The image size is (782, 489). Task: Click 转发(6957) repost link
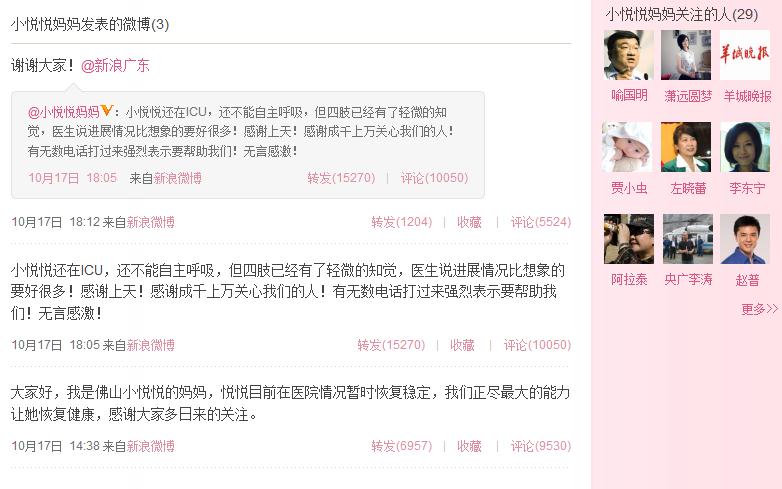click(x=401, y=446)
